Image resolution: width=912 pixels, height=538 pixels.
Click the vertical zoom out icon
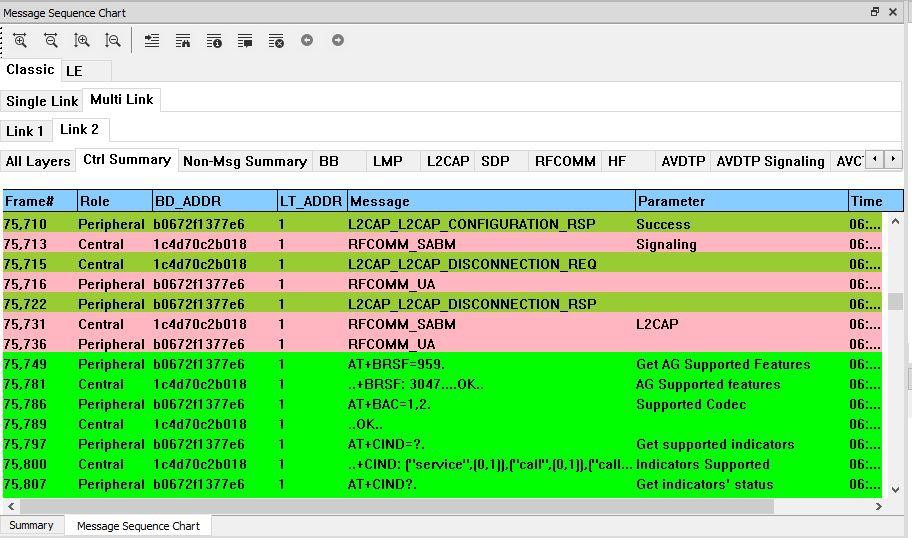(x=112, y=40)
